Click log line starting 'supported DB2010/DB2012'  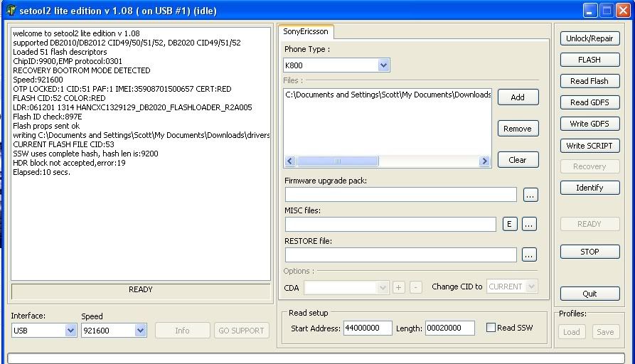[127, 43]
